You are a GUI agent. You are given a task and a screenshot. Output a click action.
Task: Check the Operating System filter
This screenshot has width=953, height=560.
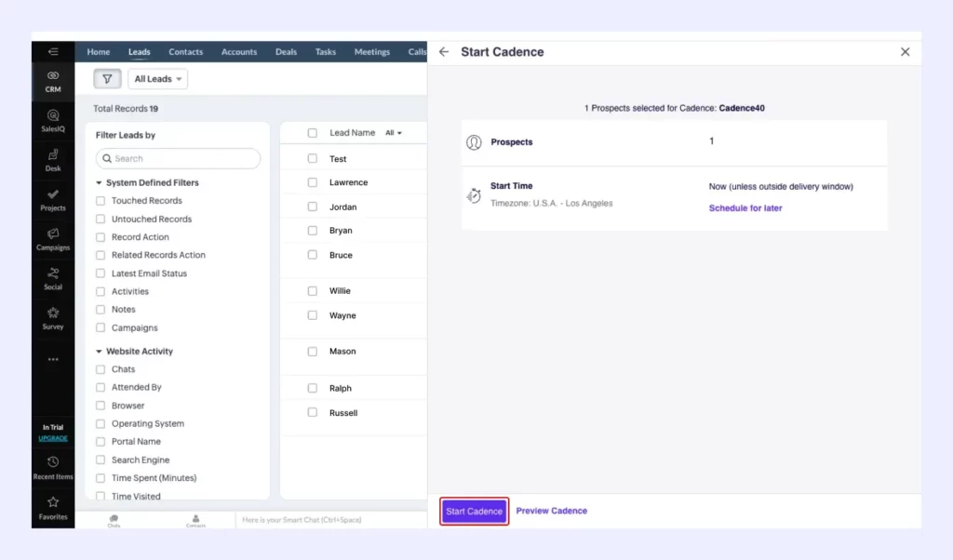point(101,423)
